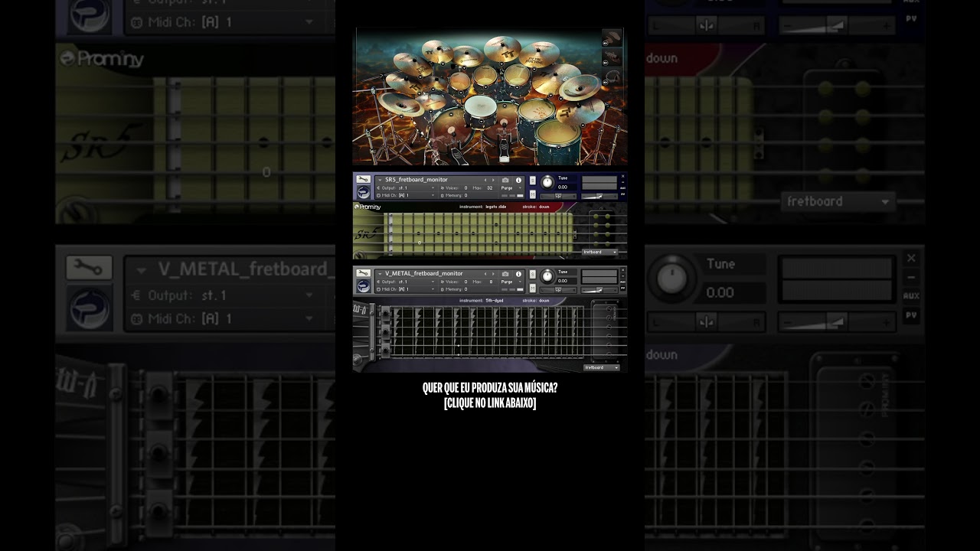
Task: Click V_METAL 'instrument: 5th-dyad' label
Action: [x=482, y=300]
